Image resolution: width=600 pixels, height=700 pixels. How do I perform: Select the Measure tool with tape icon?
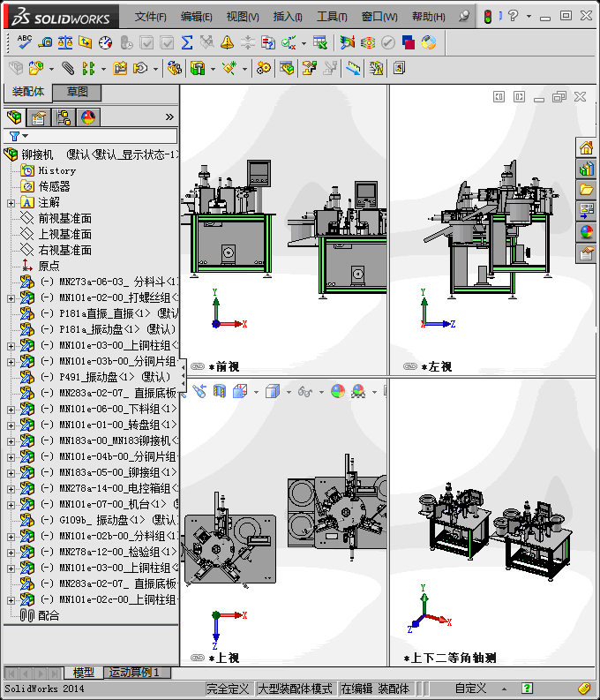pyautogui.click(x=45, y=42)
